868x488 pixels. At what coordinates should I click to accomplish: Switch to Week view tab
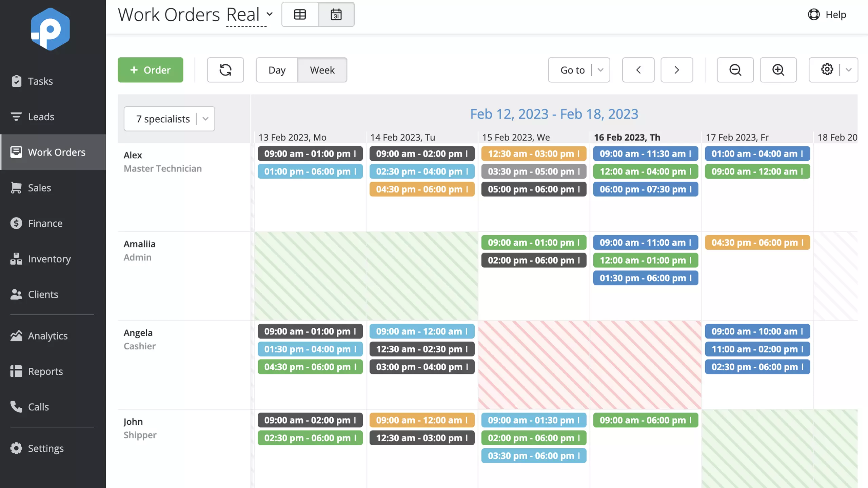(x=322, y=69)
